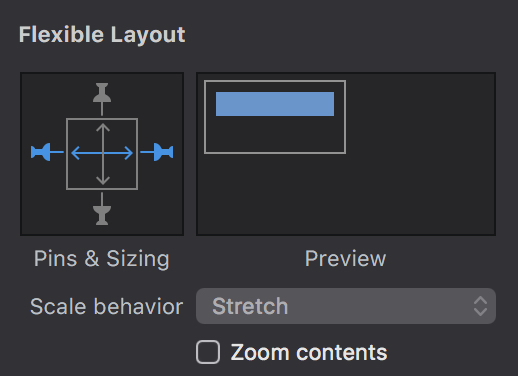This screenshot has width=518, height=376.
Task: Open the Scale behavior dropdown
Action: (346, 306)
